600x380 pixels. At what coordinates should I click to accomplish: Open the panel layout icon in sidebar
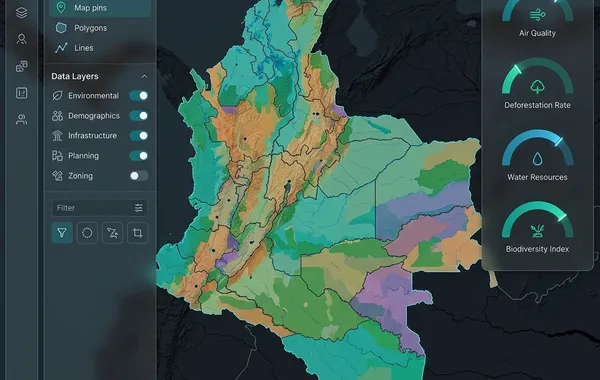click(x=21, y=93)
